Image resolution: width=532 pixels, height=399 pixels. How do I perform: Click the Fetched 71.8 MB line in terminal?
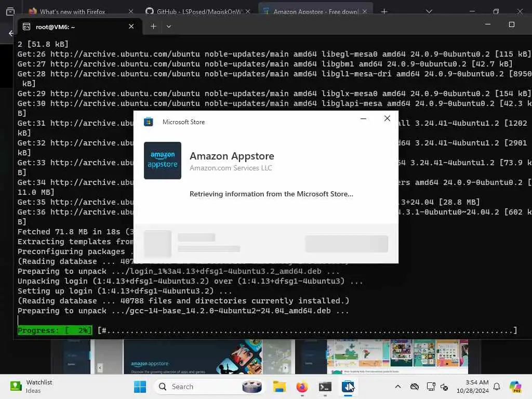pyautogui.click(x=75, y=232)
